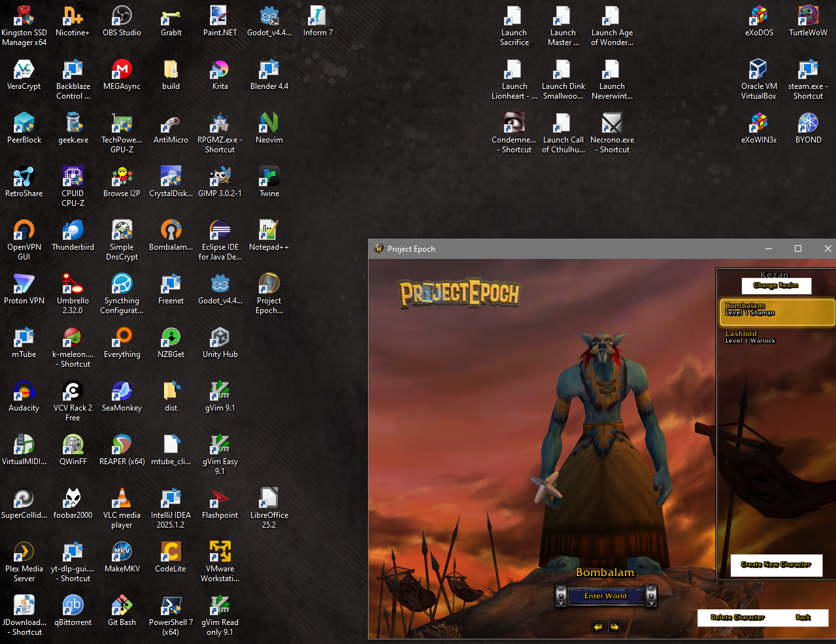Click the Paint.NET desktop icon
Image resolution: width=836 pixels, height=644 pixels.
pos(220,22)
